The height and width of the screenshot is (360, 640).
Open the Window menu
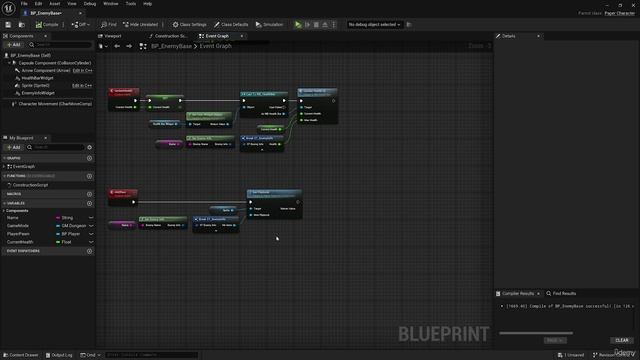tap(111, 4)
